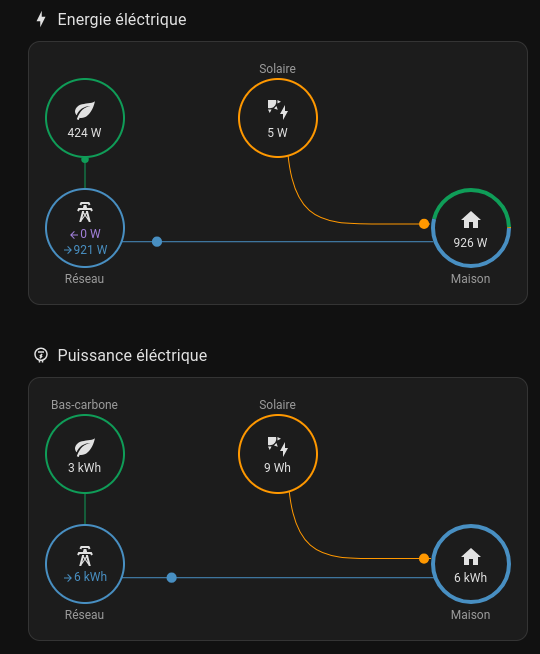Viewport: 540px width, 654px height.
Task: Click the house icon showing 926 W
Action: pos(471,220)
